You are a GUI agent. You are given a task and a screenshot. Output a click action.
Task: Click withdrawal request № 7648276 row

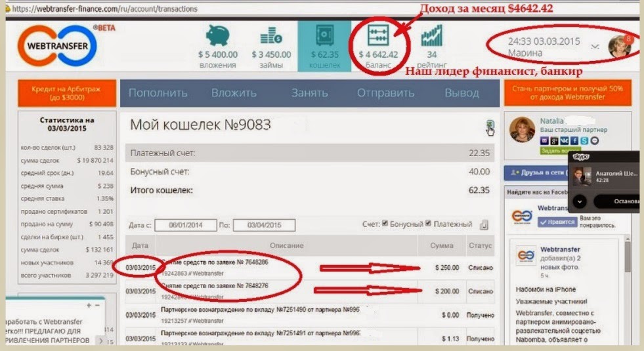[310, 291]
